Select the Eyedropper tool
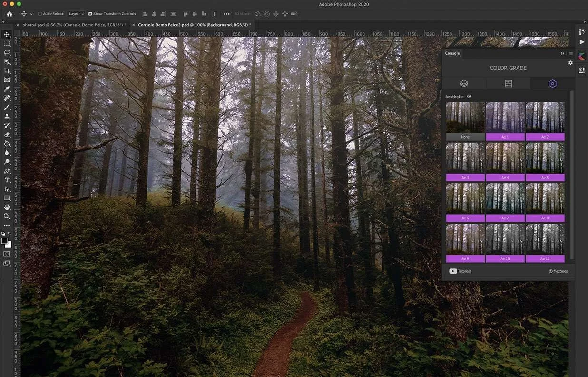The height and width of the screenshot is (377, 588). (7, 89)
